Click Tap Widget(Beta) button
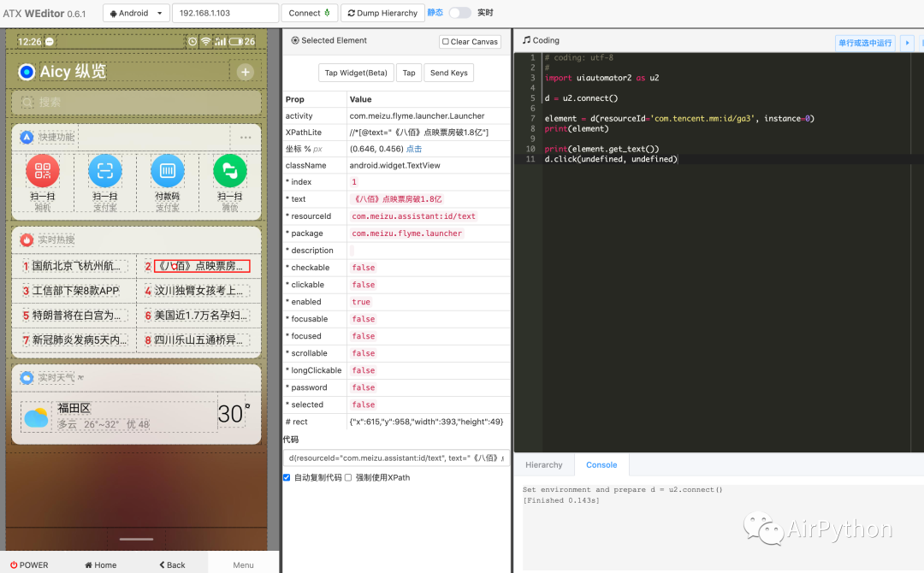Screen dimensions: 924x573 coord(356,73)
